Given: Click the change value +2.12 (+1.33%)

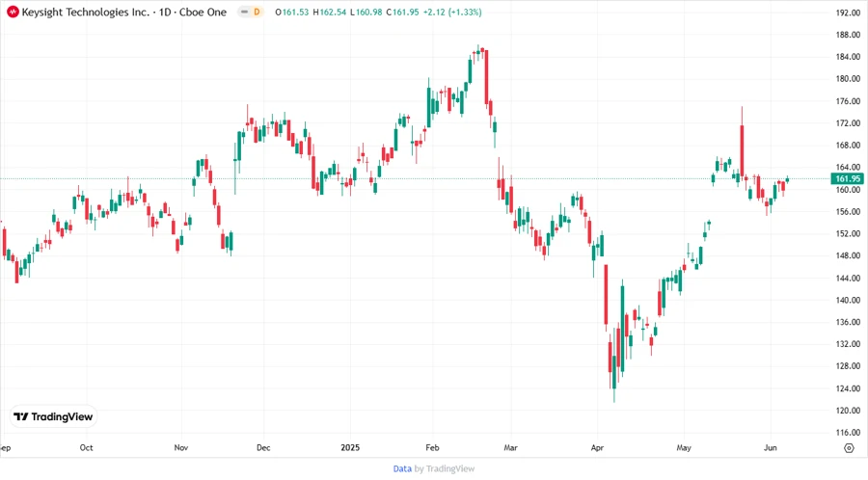Looking at the screenshot, I should tap(452, 13).
